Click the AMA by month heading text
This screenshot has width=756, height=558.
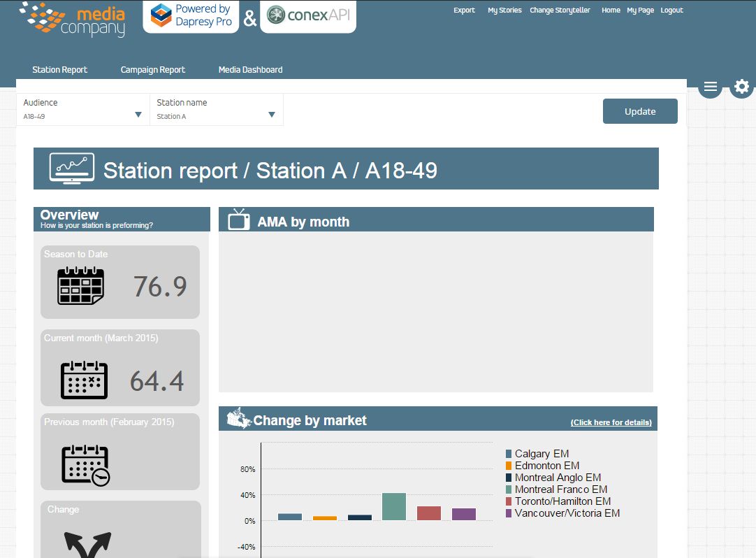tap(303, 222)
